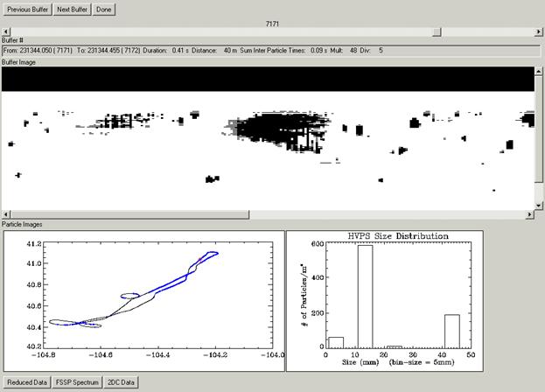Image resolution: width=545 pixels, height=392 pixels.
Task: Open the Reduced Data view
Action: (27, 382)
